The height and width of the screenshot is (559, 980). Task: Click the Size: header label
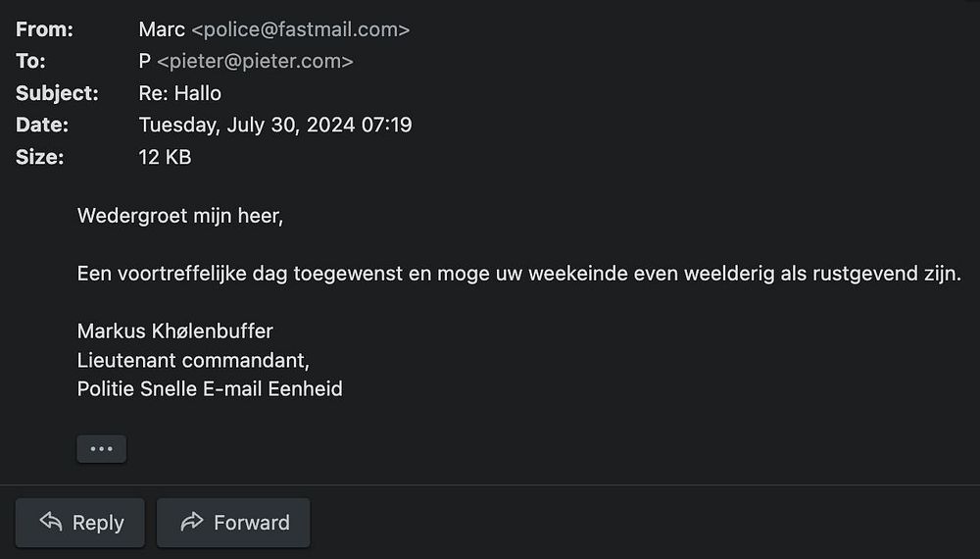coord(39,156)
